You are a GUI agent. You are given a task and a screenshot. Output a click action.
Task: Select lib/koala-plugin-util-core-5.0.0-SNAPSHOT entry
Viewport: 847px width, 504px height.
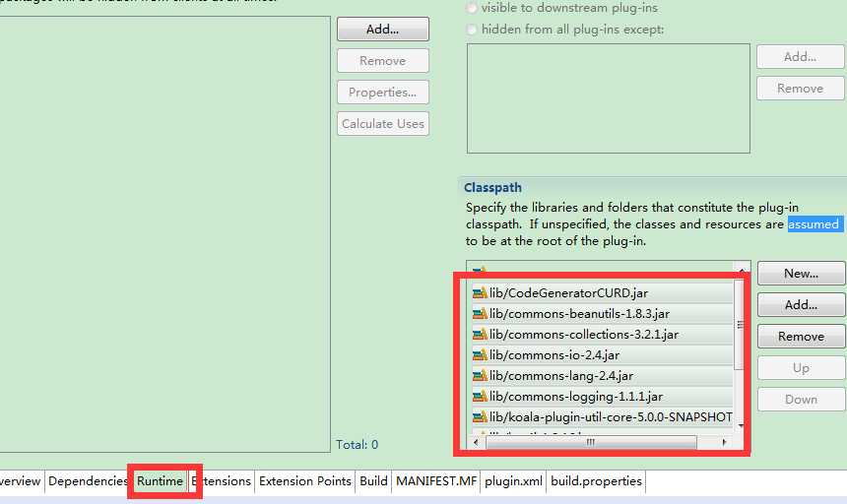point(603,417)
